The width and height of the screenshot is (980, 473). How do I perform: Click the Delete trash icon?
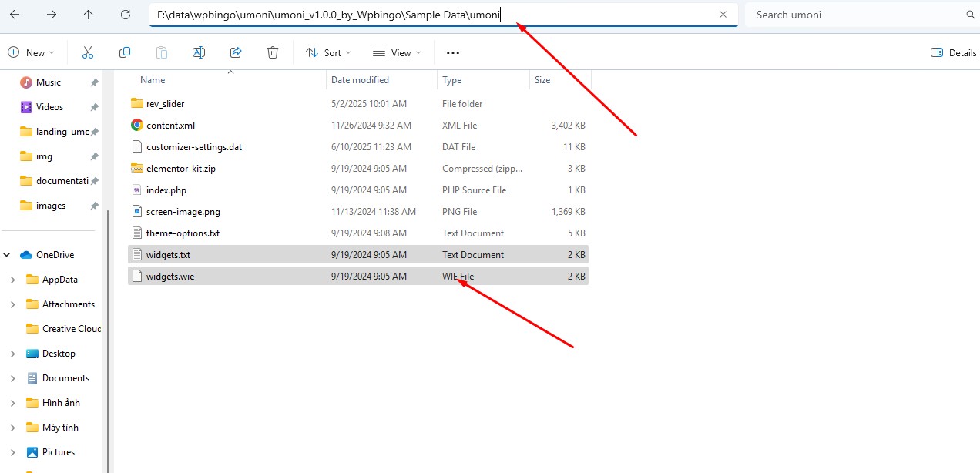coord(273,52)
